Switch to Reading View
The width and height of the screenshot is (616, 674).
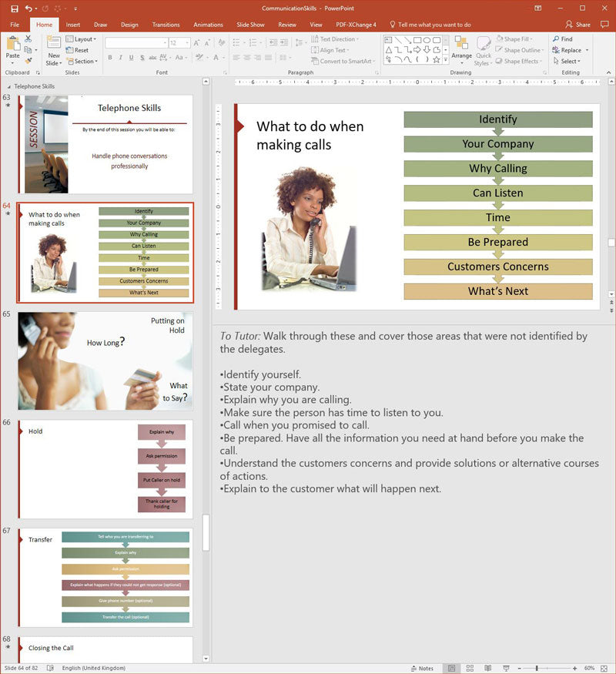coord(488,668)
